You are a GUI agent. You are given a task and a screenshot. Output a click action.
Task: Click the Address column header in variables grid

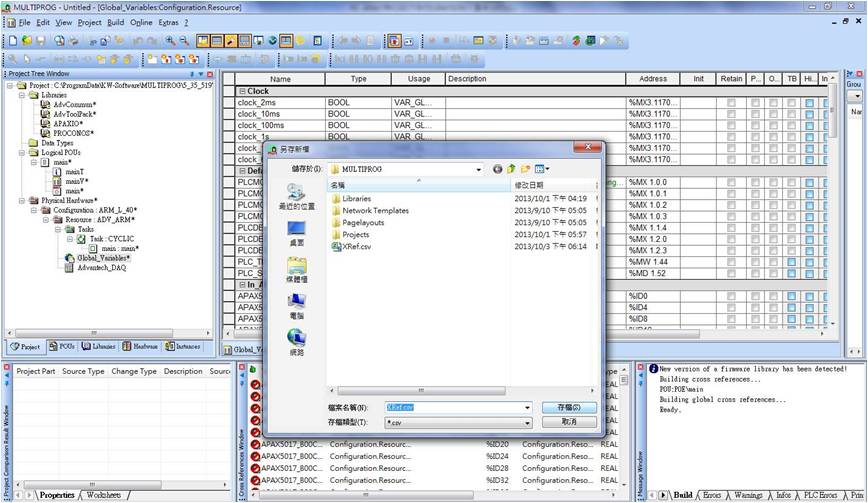click(x=653, y=79)
